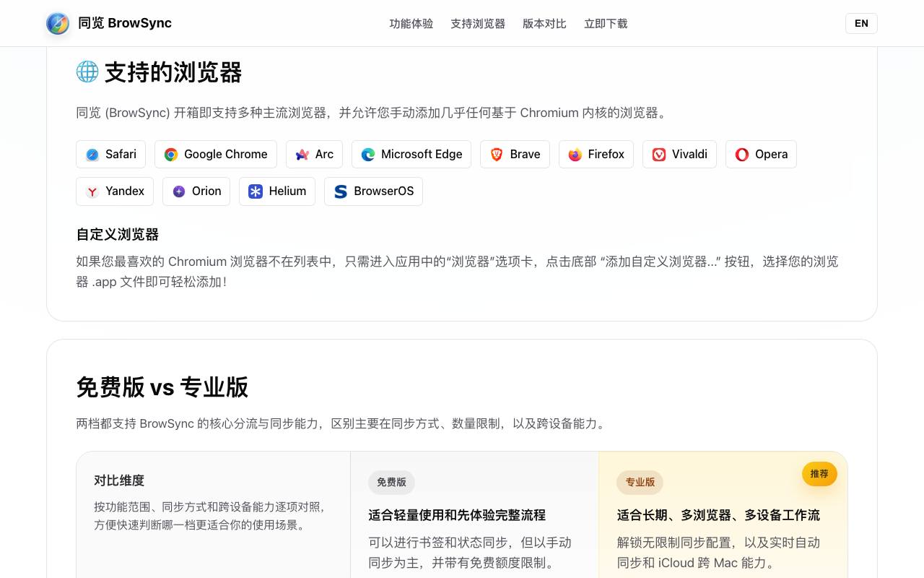Click the Orion browser icon
The height and width of the screenshot is (578, 924).
click(x=179, y=191)
